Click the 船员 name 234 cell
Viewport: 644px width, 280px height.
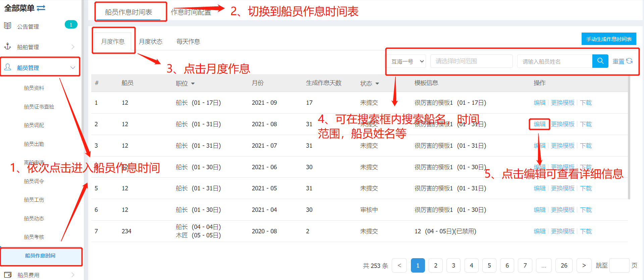[x=126, y=231]
